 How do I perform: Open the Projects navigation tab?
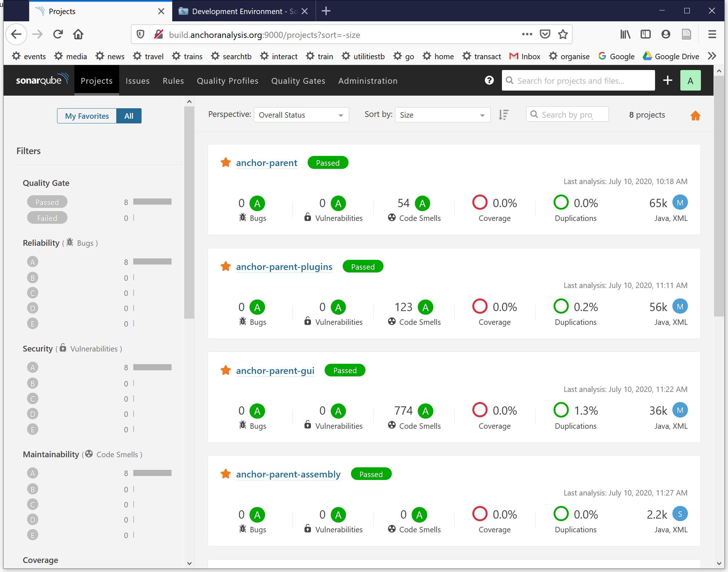pyautogui.click(x=96, y=80)
